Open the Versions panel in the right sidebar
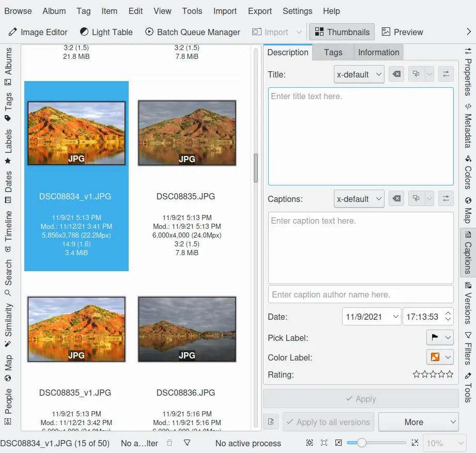Image resolution: width=476 pixels, height=453 pixels. (468, 303)
